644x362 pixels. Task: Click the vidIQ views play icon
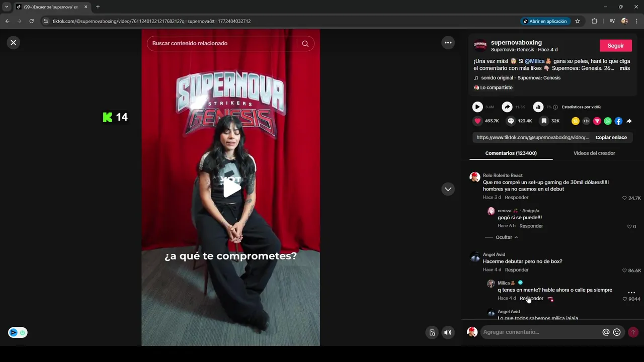coord(477,107)
